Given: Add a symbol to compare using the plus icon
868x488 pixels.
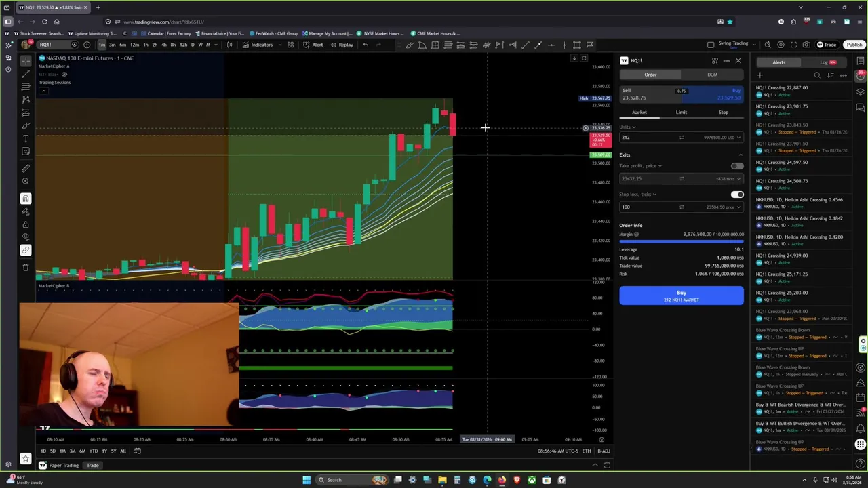Looking at the screenshot, I should (x=87, y=45).
